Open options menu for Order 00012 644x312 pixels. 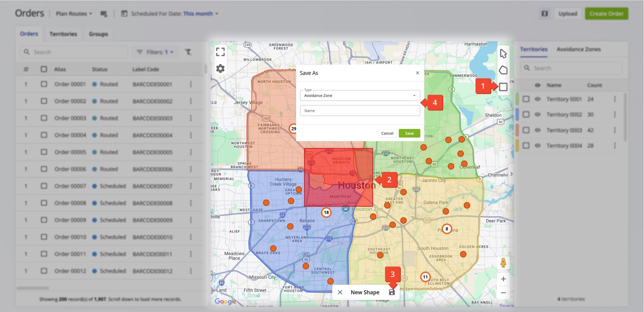pos(191,271)
